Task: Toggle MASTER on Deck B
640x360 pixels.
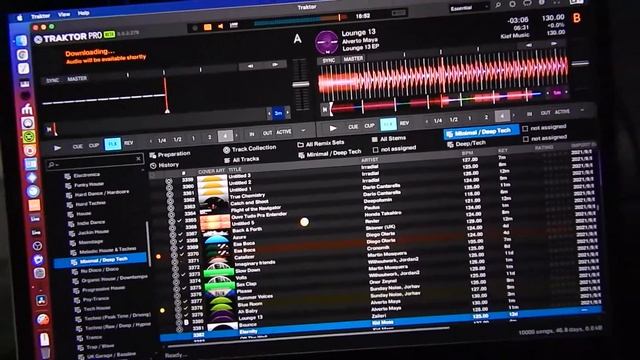Action: (x=353, y=59)
